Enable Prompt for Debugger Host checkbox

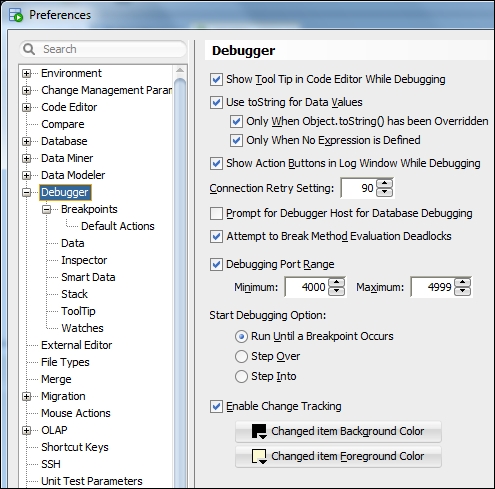(216, 214)
